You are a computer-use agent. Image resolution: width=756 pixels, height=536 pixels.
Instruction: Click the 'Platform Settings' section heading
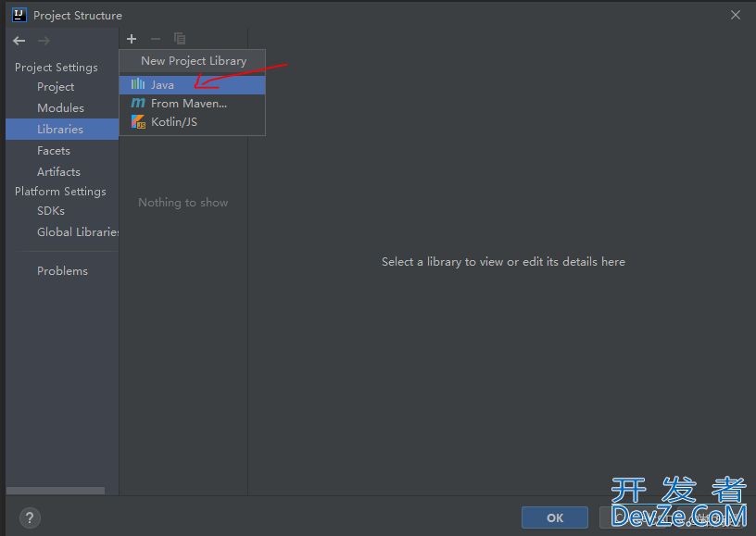click(60, 192)
